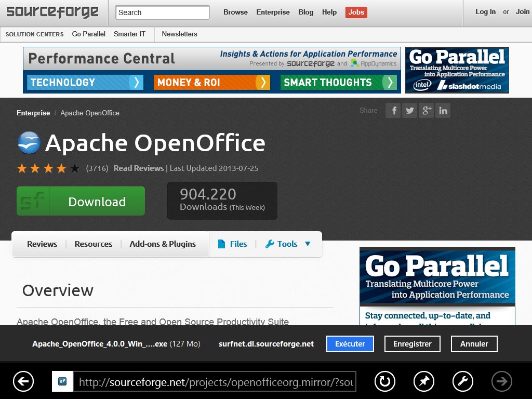Open the Smarter IT link

tap(129, 34)
